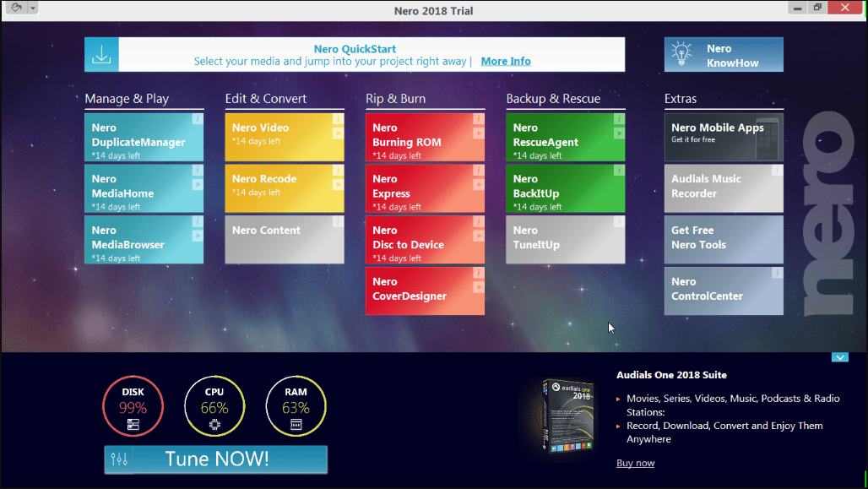This screenshot has width=868, height=489.
Task: Play video tutorial for Nero Express
Action: (479, 184)
